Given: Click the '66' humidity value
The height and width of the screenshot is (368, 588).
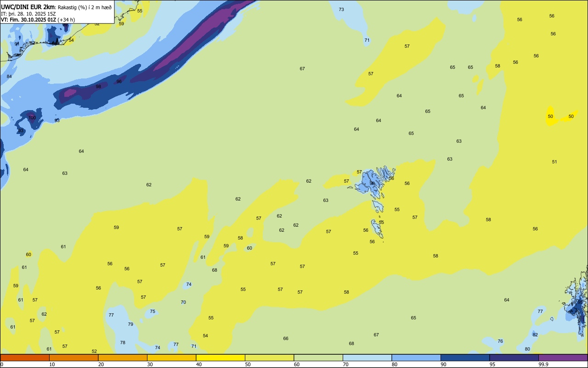Looking at the screenshot, I should 286,339.
